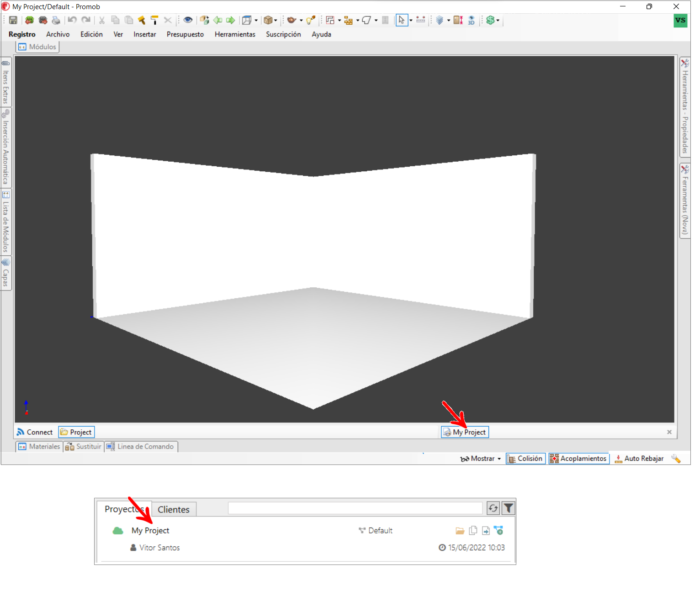
Task: Click the My Project button in bottom bar
Action: 465,432
